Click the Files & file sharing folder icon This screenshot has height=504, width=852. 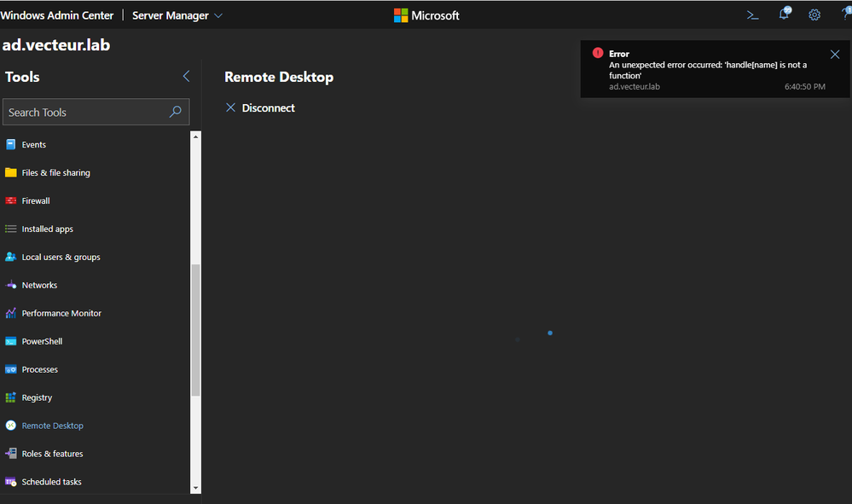point(11,173)
